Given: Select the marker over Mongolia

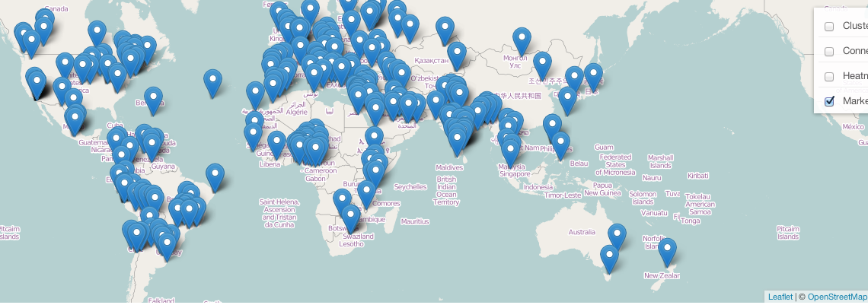Looking at the screenshot, I should (522, 40).
